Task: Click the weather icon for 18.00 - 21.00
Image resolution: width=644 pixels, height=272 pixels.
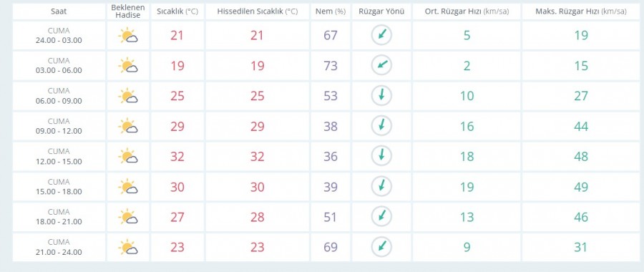Action: click(x=128, y=217)
